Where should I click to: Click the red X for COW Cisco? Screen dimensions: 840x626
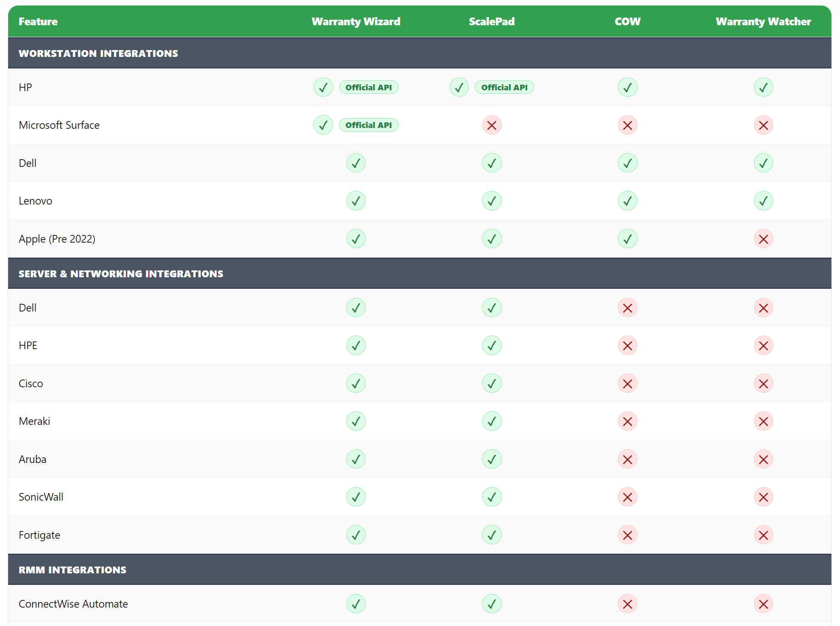click(x=627, y=383)
